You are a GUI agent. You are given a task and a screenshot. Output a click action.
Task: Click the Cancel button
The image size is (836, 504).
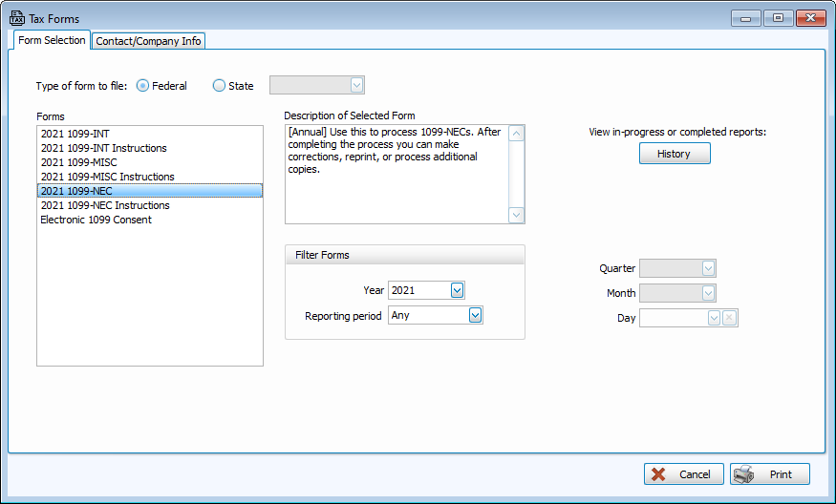click(683, 474)
